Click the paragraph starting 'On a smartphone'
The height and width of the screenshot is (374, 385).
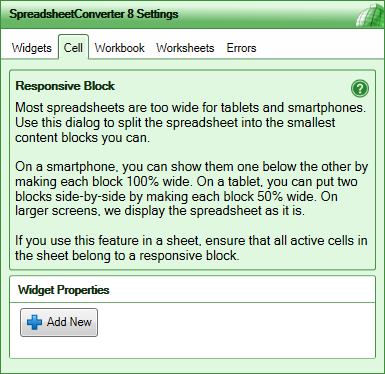pos(191,189)
